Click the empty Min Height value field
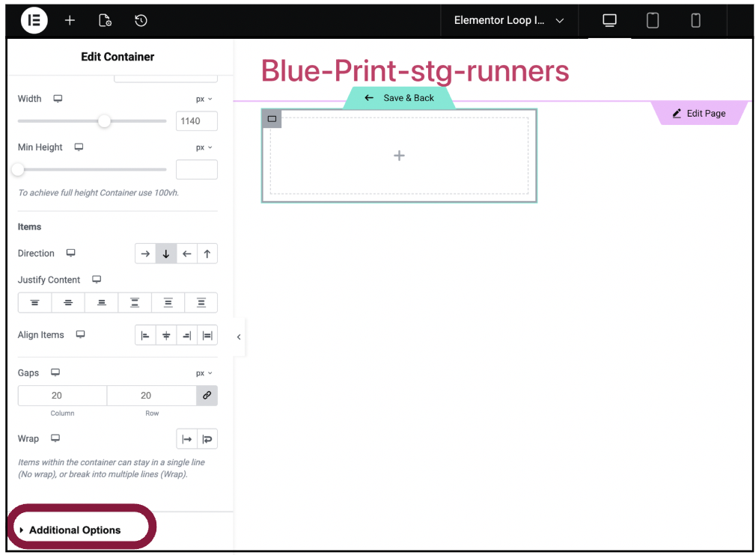This screenshot has height=555, width=756. click(x=197, y=170)
